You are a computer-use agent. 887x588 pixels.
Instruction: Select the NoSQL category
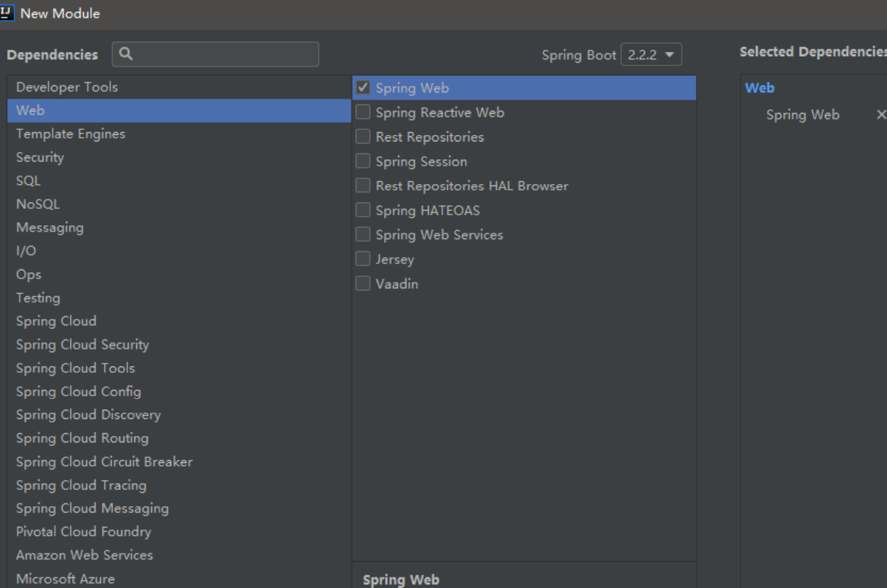tap(179, 205)
